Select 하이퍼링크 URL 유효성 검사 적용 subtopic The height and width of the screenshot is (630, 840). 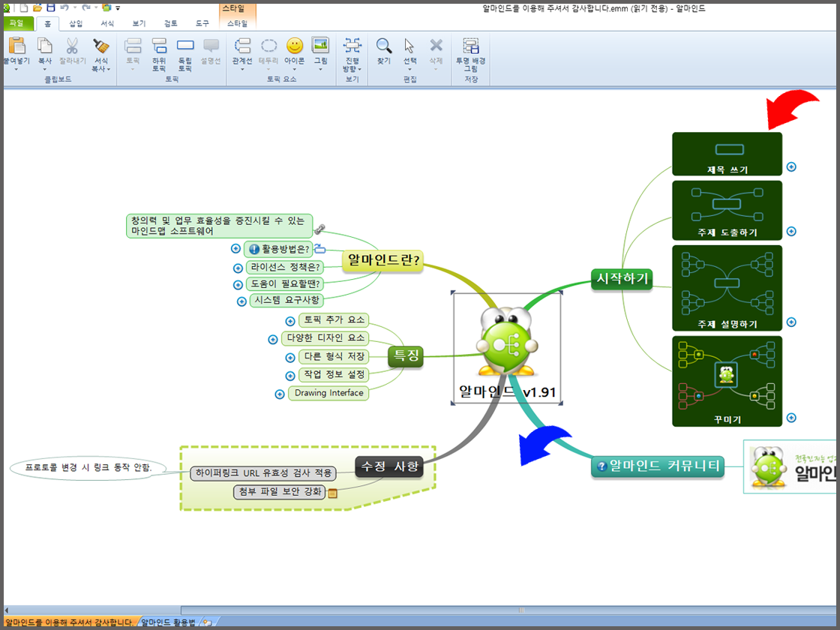263,473
